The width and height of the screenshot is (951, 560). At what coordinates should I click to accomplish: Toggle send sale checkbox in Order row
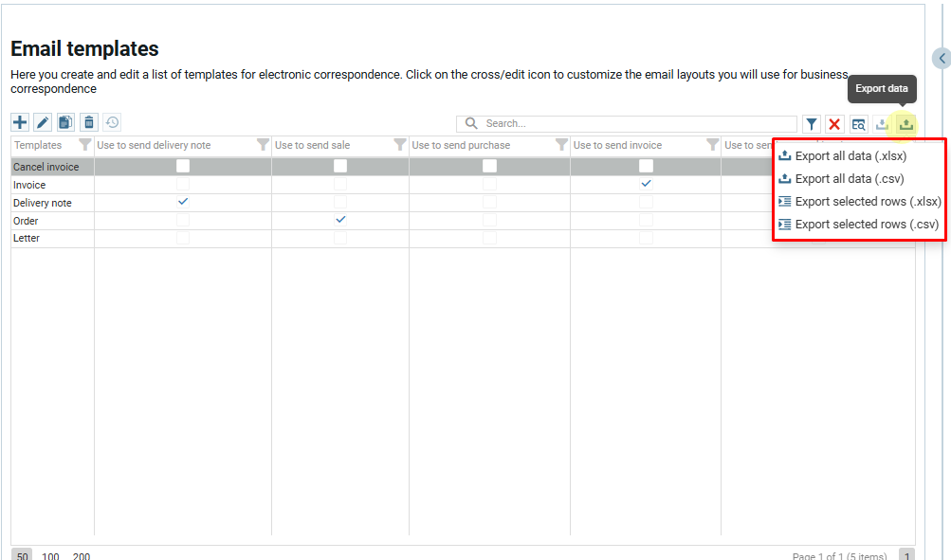(x=340, y=220)
